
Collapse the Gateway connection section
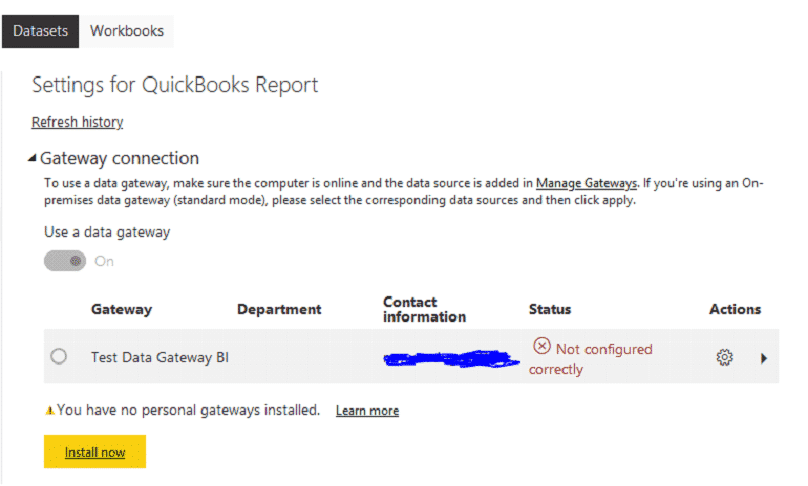coord(32,158)
